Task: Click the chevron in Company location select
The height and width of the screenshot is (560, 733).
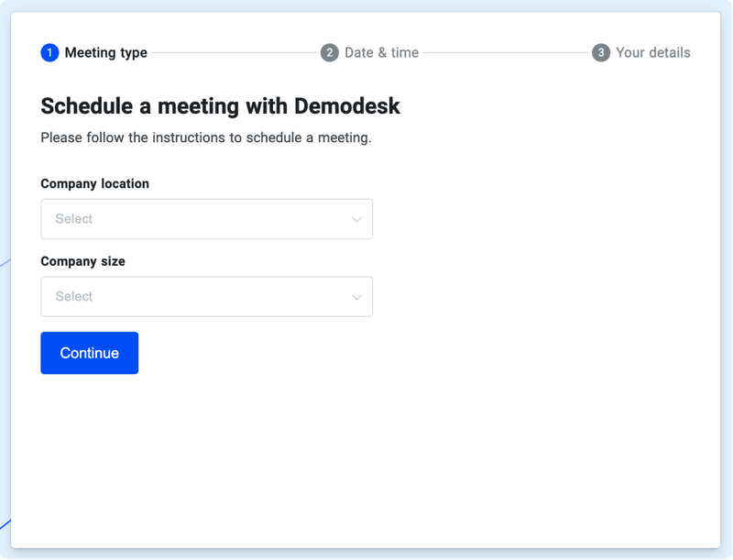Action: [357, 219]
